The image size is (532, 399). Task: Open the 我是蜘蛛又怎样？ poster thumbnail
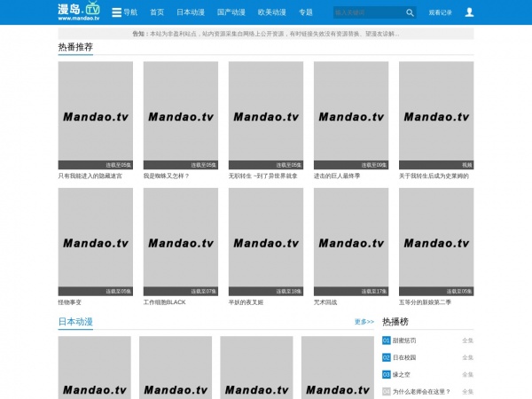pos(181,115)
